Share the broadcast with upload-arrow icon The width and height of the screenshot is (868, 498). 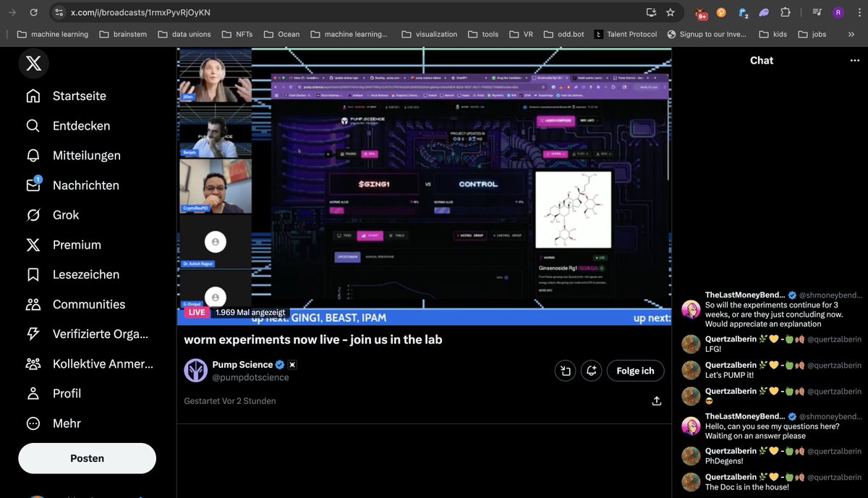[x=657, y=401]
